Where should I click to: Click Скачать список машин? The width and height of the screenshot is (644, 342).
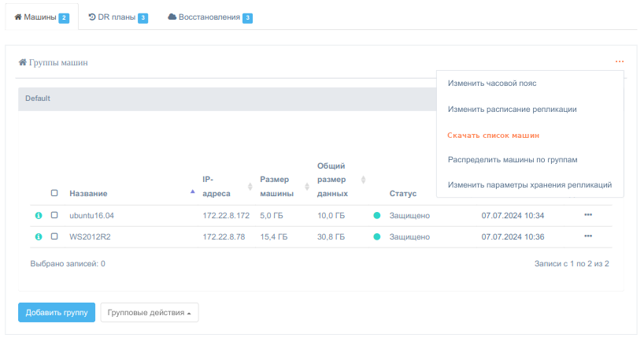(x=494, y=136)
